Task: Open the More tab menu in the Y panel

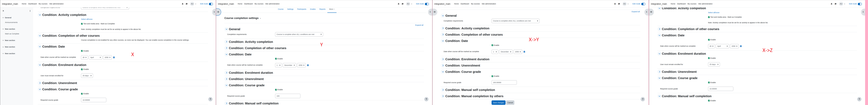Action: click(332, 9)
